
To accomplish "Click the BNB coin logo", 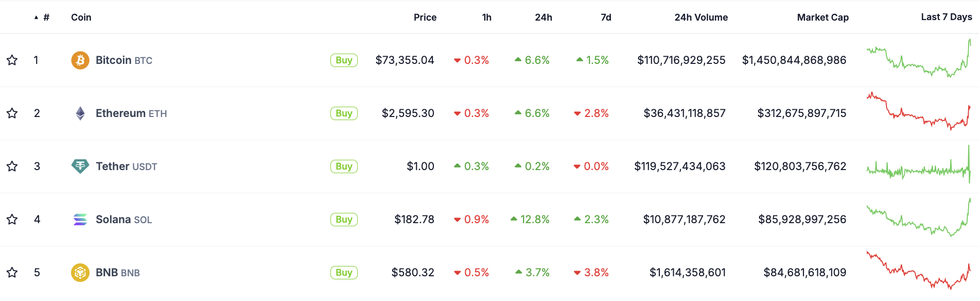I will click(80, 272).
